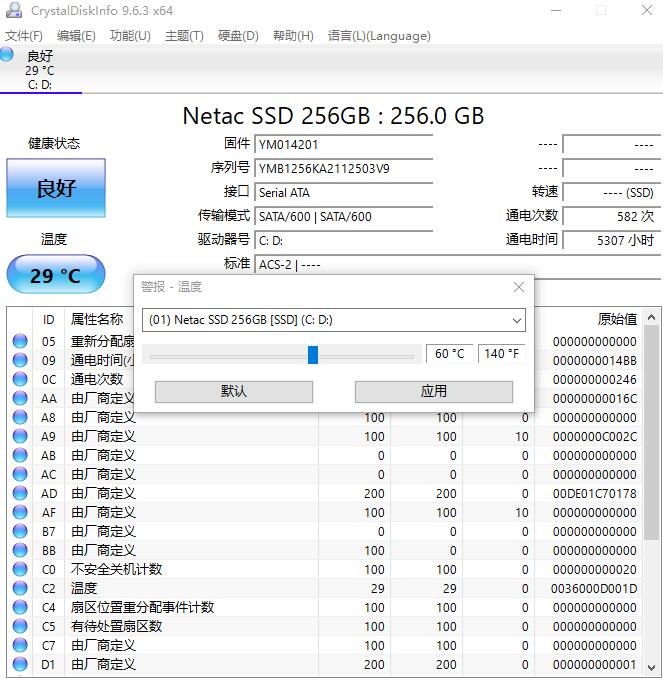Click the blue status icon for attribute AD
This screenshot has height=680, width=663.
(20, 494)
